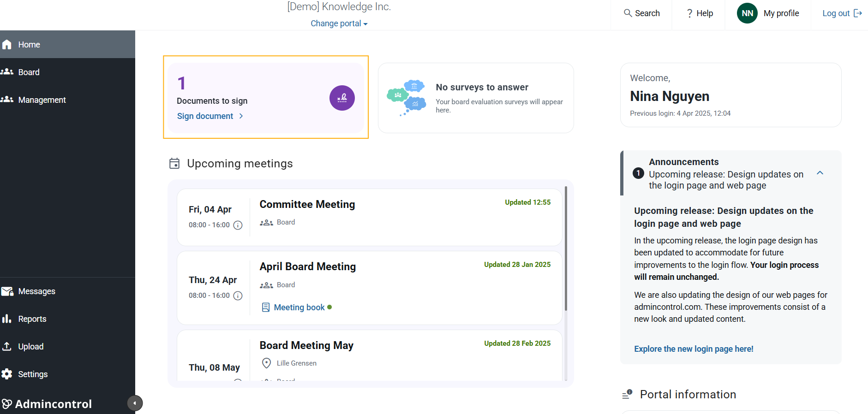Viewport: 868px width, 414px height.
Task: Click the No surveys to answer text
Action: (x=482, y=87)
